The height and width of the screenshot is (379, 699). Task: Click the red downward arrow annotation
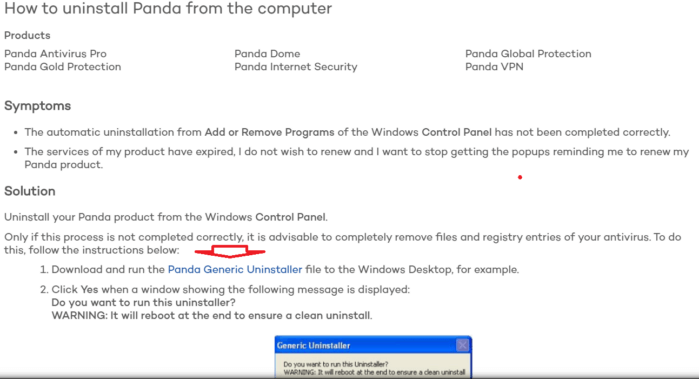coord(230,251)
